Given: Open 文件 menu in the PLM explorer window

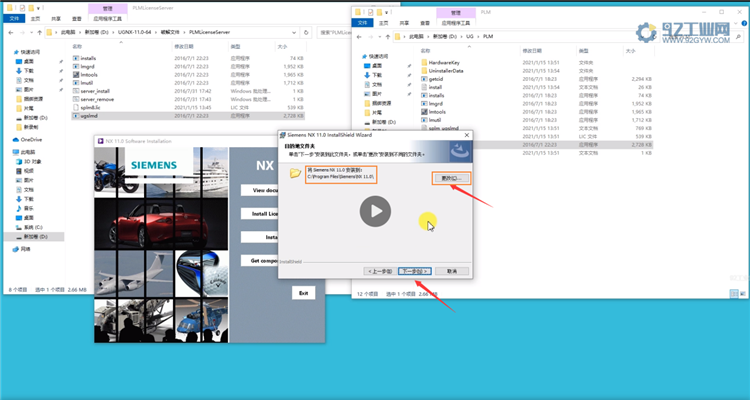Looking at the screenshot, I should click(363, 22).
